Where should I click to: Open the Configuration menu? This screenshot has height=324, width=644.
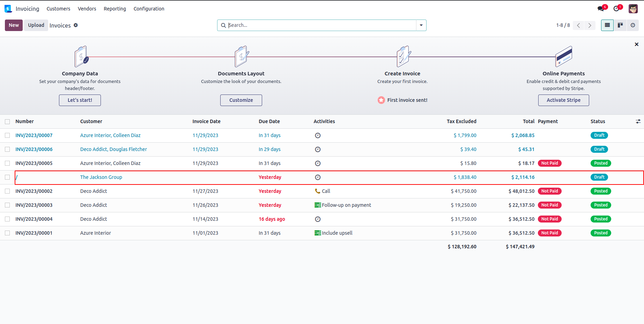point(149,9)
